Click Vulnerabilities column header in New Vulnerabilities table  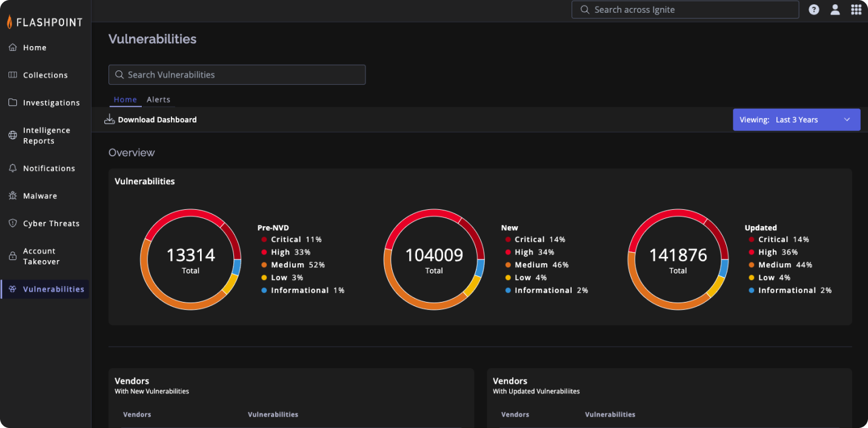click(x=273, y=415)
